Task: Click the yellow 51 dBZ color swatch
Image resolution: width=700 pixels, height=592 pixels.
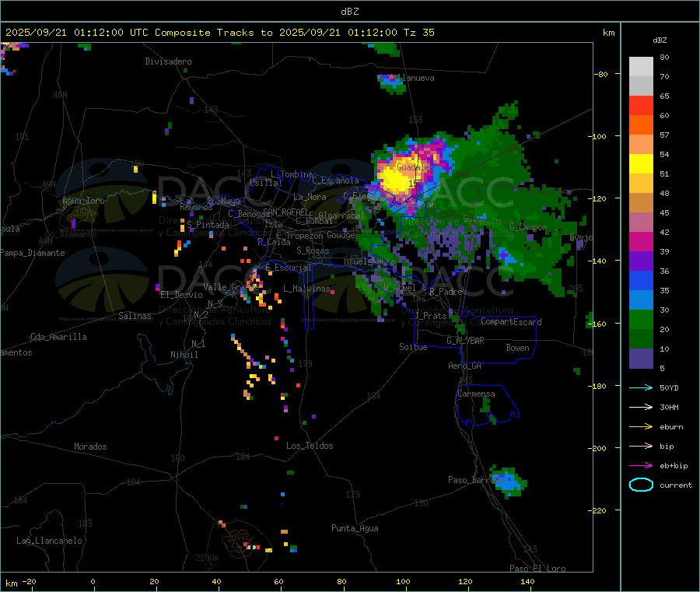Action: point(641,164)
